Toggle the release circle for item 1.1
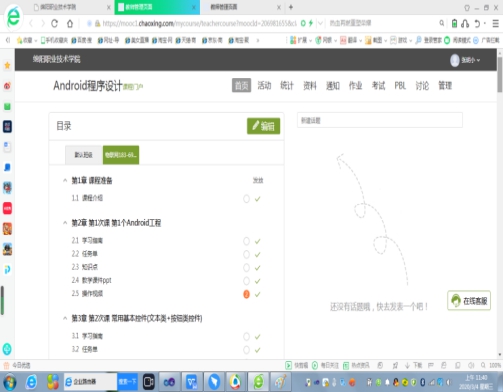Image resolution: width=503 pixels, height=392 pixels. point(246,199)
